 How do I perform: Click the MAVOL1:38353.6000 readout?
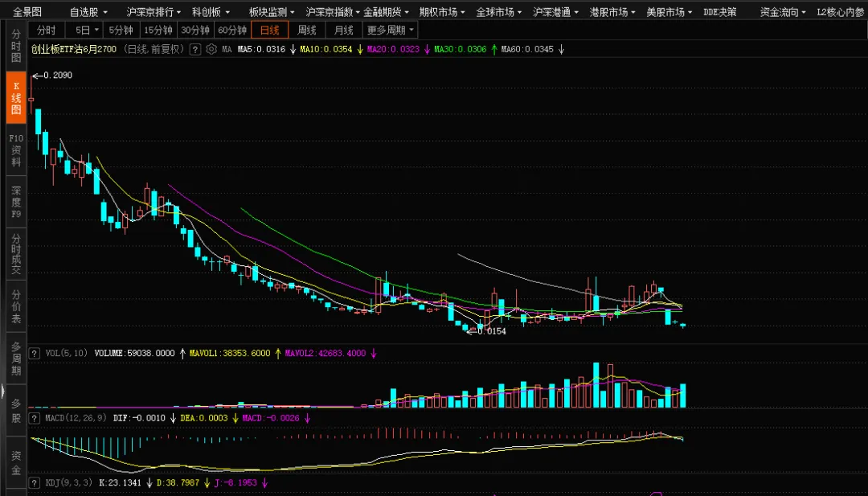(x=230, y=353)
